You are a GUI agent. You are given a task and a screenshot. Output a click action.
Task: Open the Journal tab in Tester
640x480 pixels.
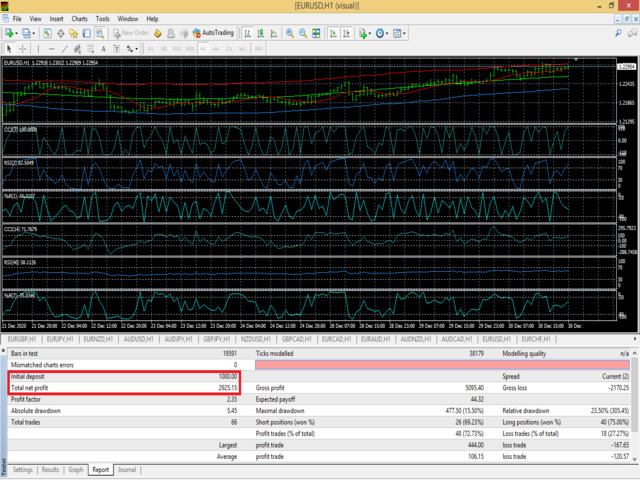point(127,469)
